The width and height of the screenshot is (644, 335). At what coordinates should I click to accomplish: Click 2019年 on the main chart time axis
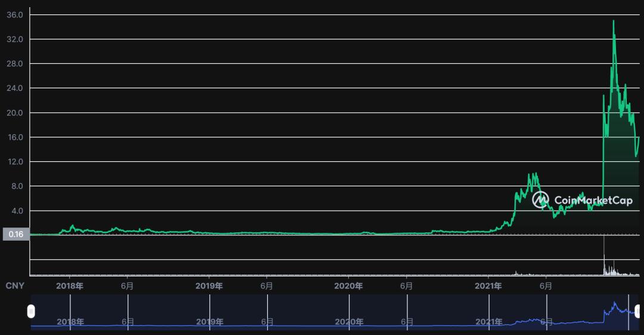(x=209, y=285)
